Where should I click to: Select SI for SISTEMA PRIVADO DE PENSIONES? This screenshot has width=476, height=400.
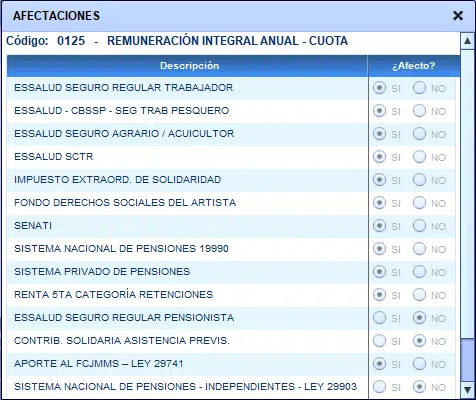(379, 272)
